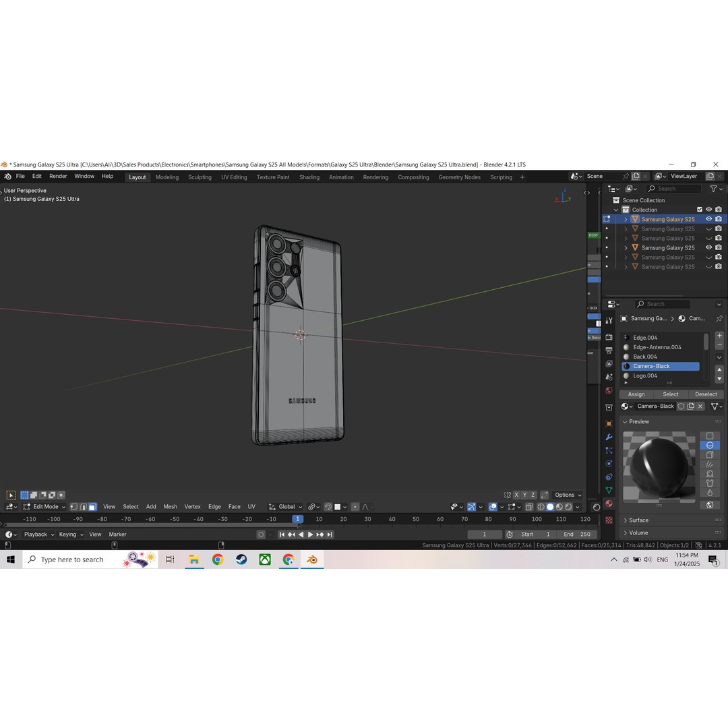Toggle the Collection render camera icon
The image size is (728, 728).
coord(719,210)
